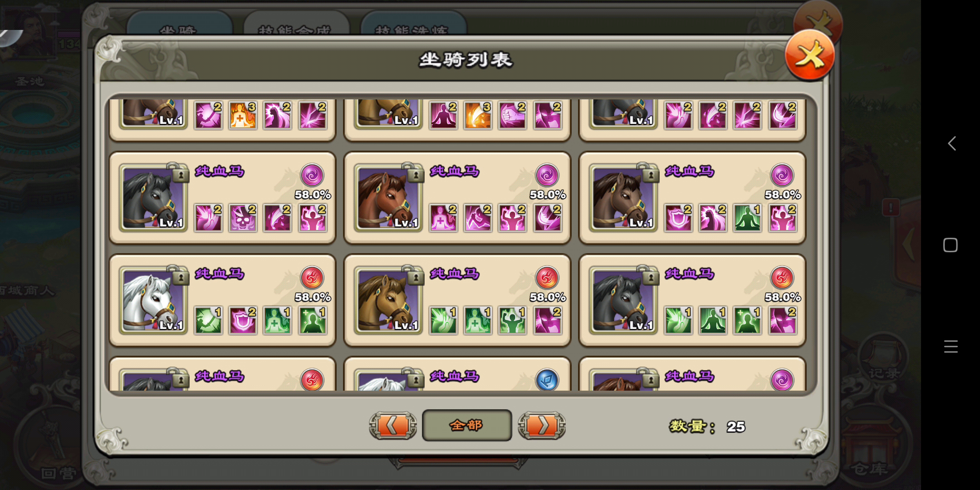Go to the previous page with the left arrow
980x490 pixels.
coord(393,426)
